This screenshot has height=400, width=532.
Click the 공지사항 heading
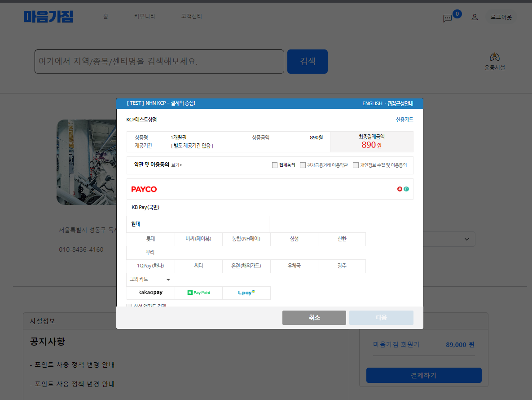tap(48, 342)
